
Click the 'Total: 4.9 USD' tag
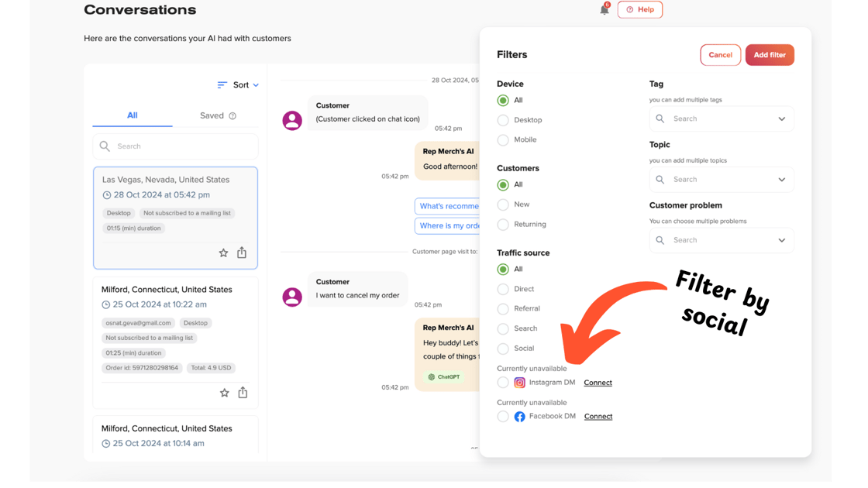211,367
